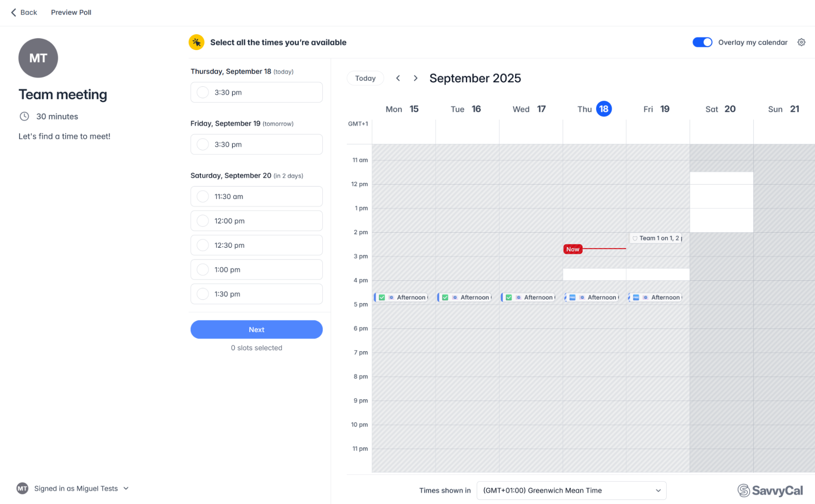Screen dimensions: 815x504
Task: Click the back arrow icon
Action: 13,12
